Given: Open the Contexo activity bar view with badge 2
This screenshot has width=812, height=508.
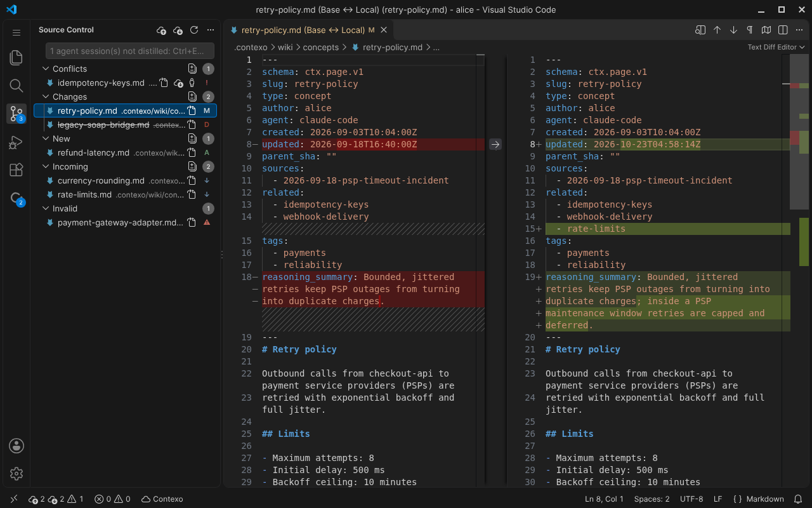Looking at the screenshot, I should pos(16,198).
